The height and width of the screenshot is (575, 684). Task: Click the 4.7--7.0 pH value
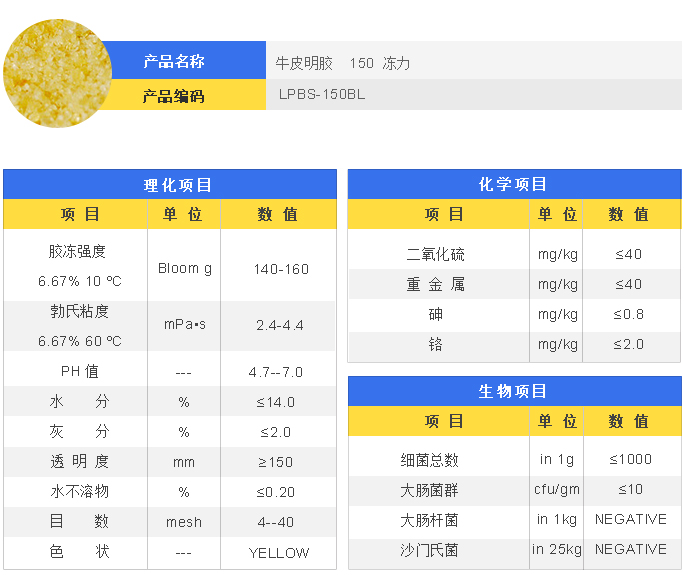click(x=279, y=372)
